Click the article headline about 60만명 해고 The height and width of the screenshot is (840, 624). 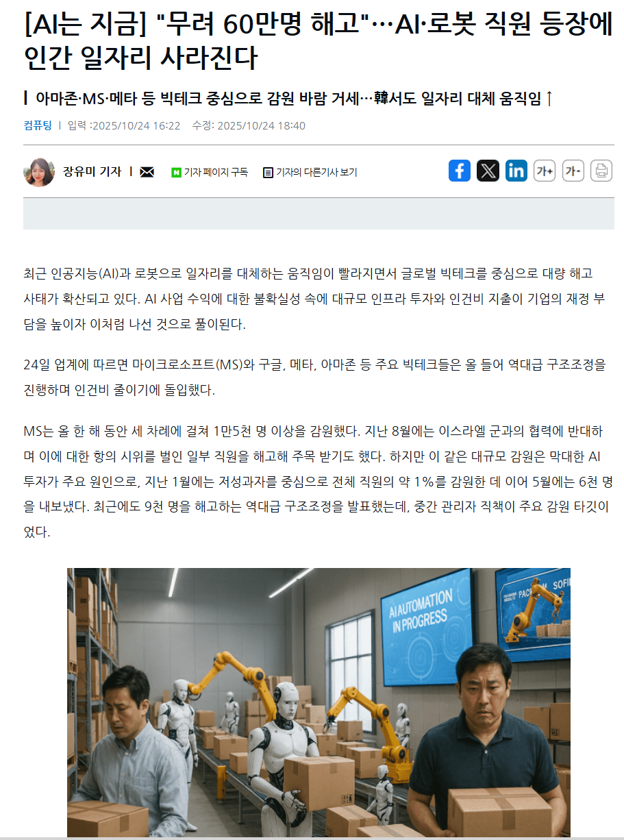tap(318, 42)
